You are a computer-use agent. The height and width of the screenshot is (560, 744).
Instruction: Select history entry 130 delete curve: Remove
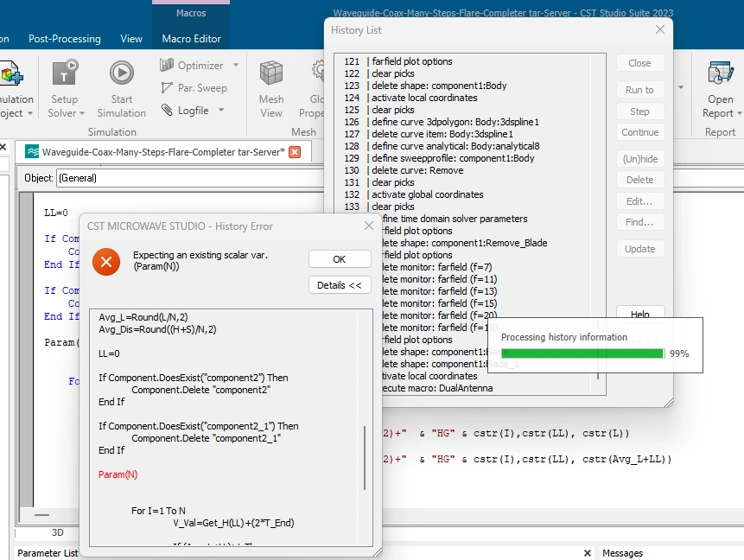pyautogui.click(x=417, y=170)
